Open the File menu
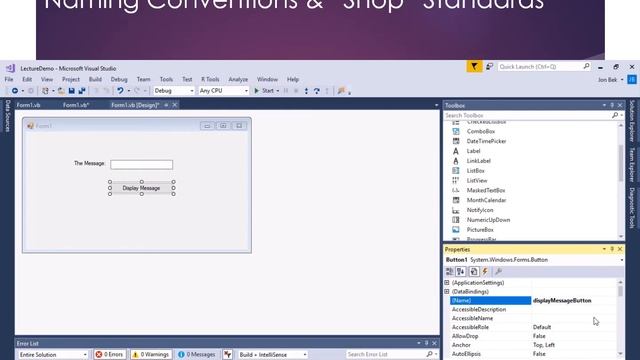Viewport: 640px width, 360px height. [x=9, y=79]
